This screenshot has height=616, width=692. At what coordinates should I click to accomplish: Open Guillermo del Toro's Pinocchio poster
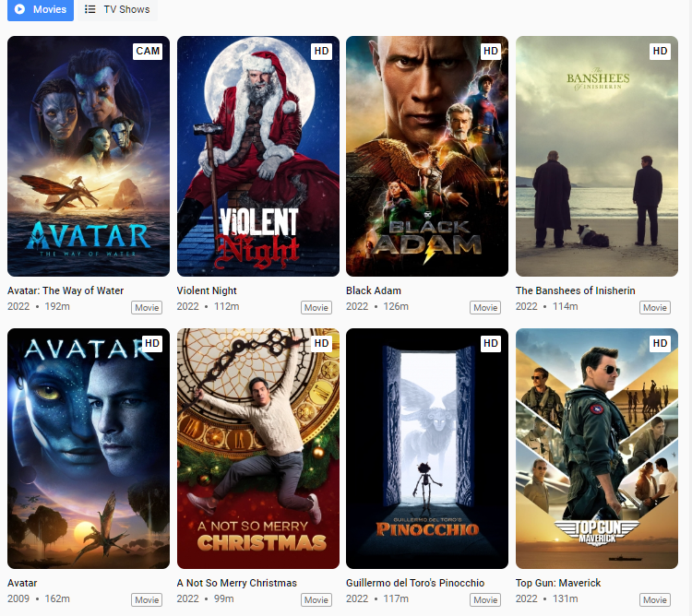[427, 448]
